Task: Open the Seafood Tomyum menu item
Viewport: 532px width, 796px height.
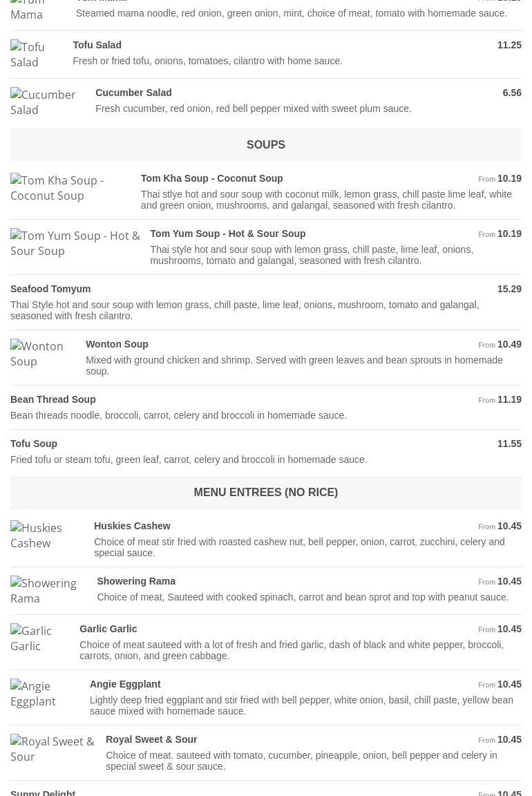Action: (x=50, y=289)
